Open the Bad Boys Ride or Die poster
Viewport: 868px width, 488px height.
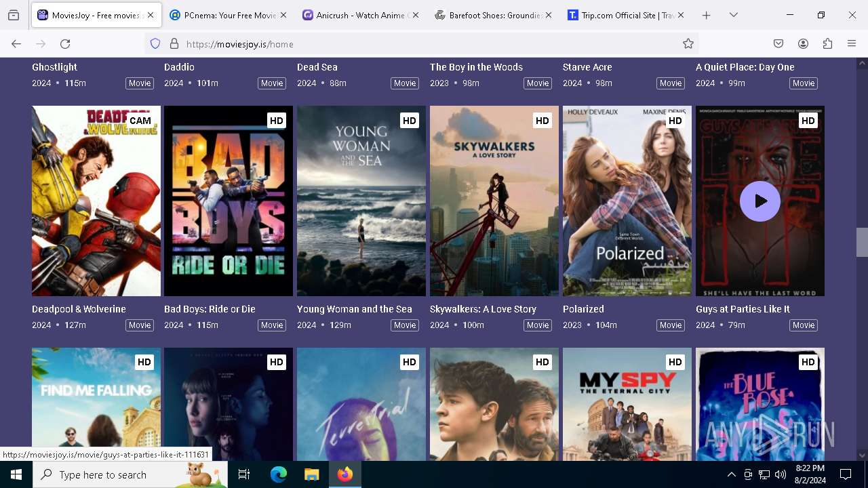[x=229, y=201]
